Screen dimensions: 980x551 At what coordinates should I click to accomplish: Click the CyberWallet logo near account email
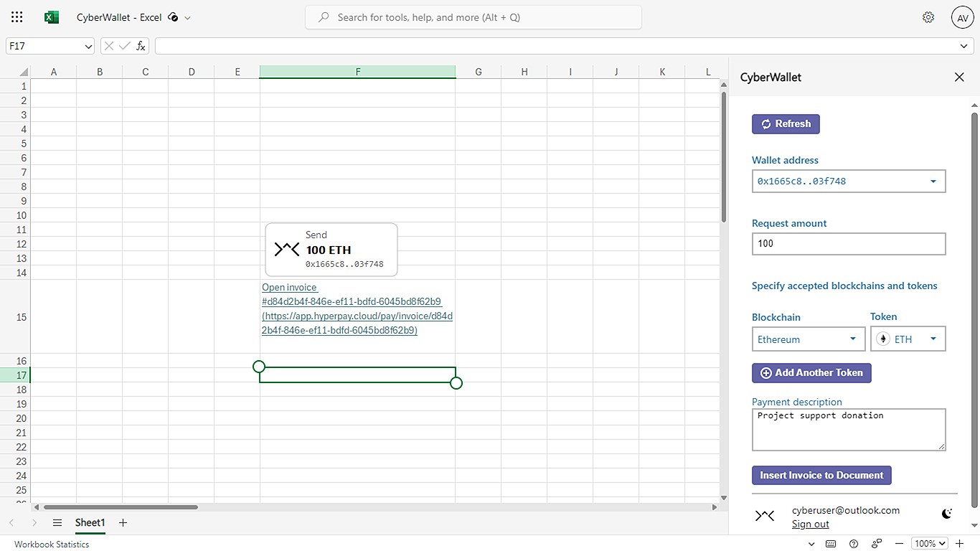(765, 515)
